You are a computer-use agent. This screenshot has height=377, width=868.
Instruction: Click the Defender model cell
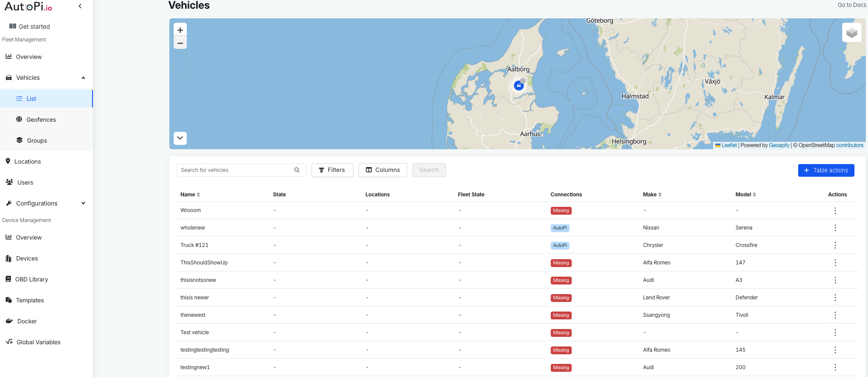(746, 298)
